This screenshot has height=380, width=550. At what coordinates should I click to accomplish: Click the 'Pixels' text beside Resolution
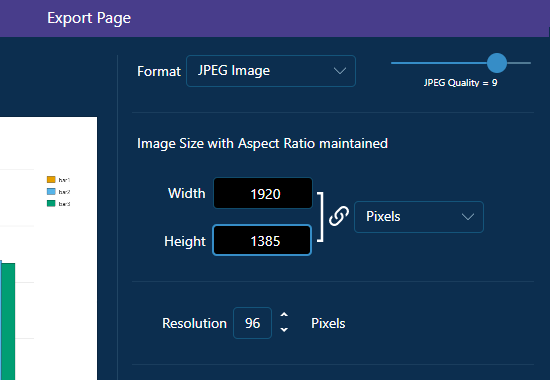[x=328, y=324]
